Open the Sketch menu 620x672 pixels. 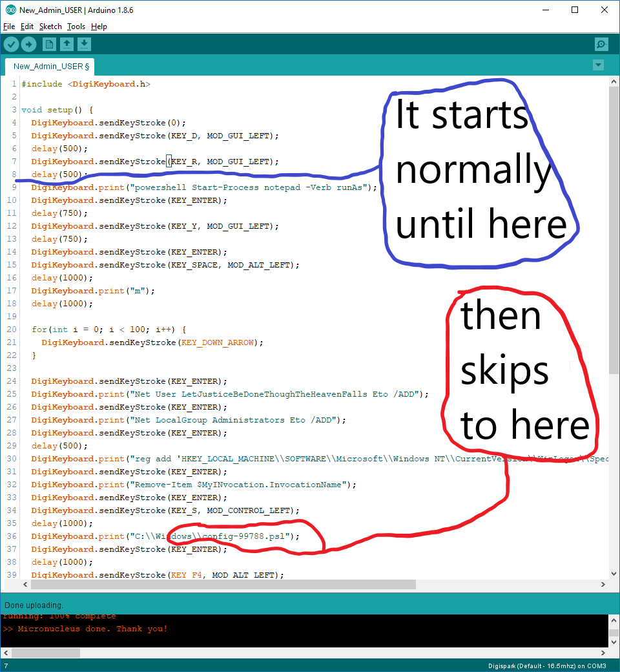click(x=50, y=26)
